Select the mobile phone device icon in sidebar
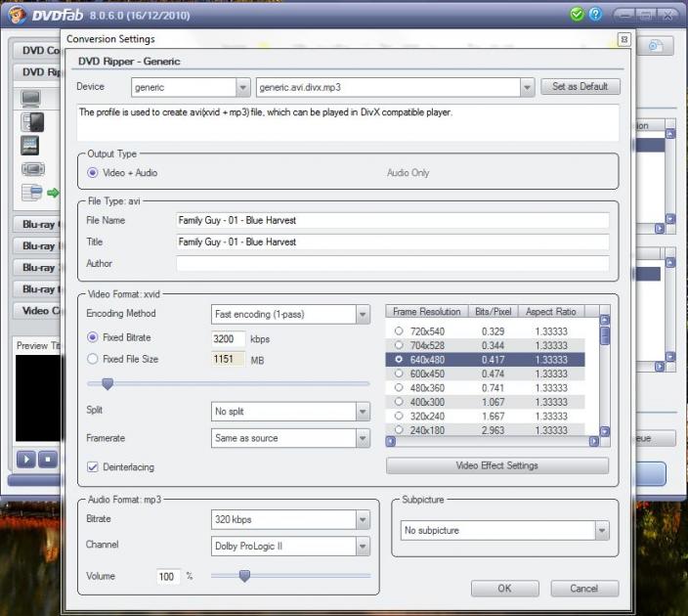The width and height of the screenshot is (688, 616). point(32,122)
